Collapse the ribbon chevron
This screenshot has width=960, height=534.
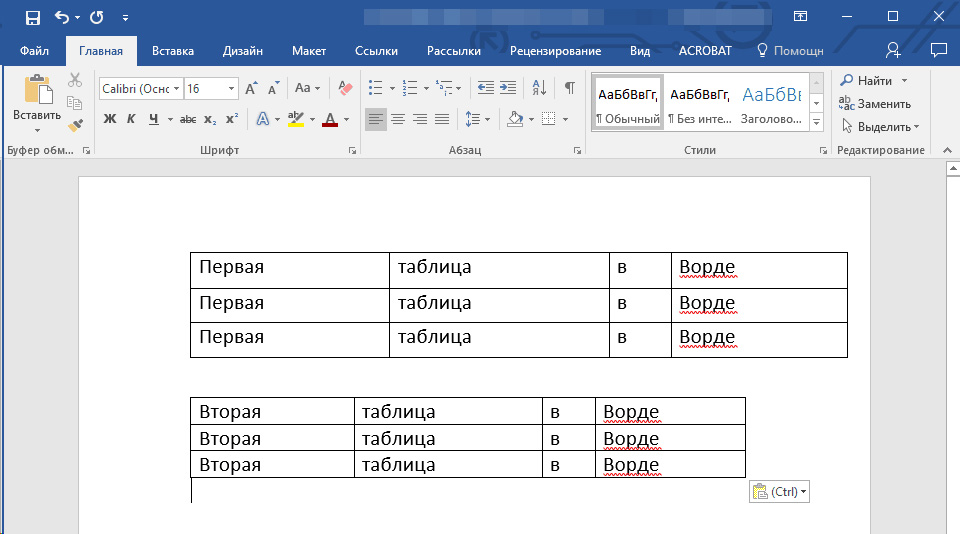click(x=947, y=150)
